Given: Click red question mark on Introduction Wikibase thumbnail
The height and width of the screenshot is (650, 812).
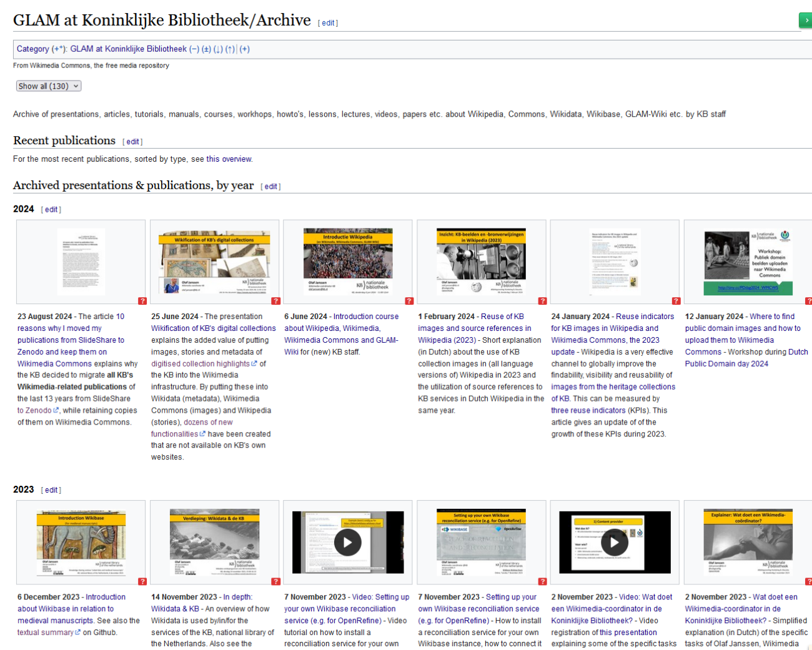Looking at the screenshot, I should coord(142,581).
